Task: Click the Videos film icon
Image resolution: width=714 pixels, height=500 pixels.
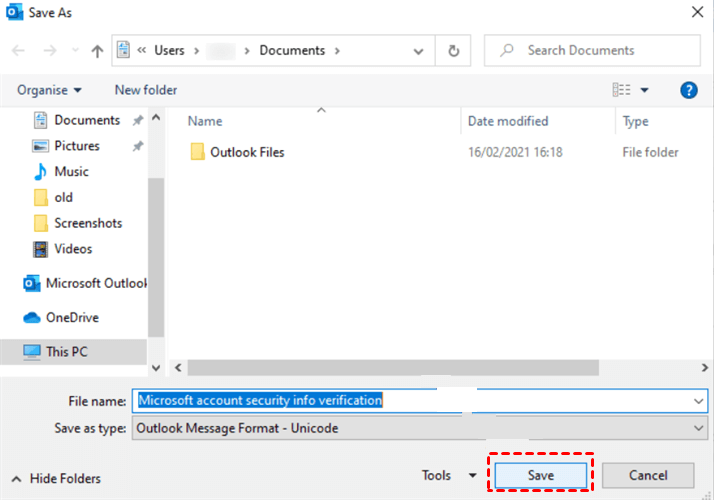Action: pos(41,249)
